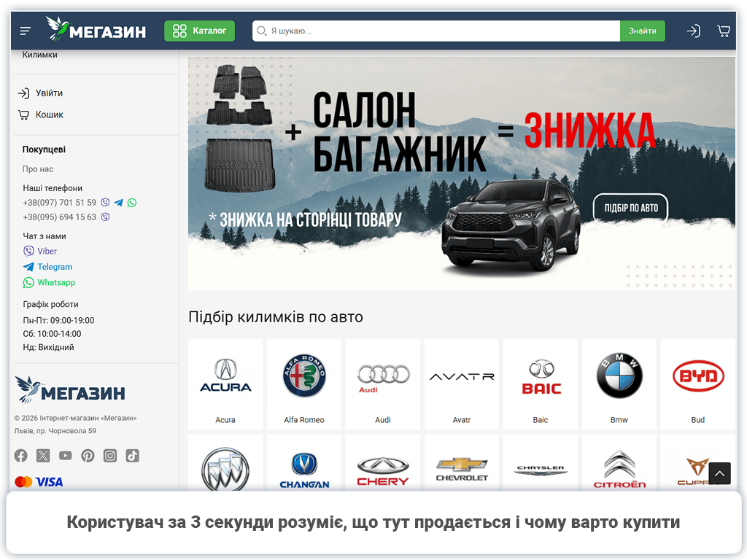The image size is (747, 560).
Task: Select the Buick logo card
Action: (225, 462)
